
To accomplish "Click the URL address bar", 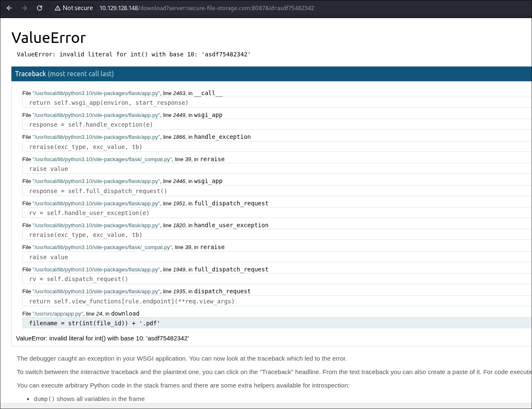I will coord(206,8).
